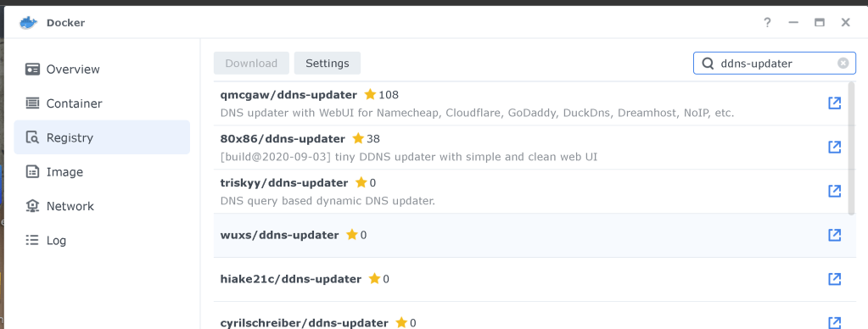The image size is (868, 329).
Task: Open the Network sidebar section
Action: click(x=102, y=206)
